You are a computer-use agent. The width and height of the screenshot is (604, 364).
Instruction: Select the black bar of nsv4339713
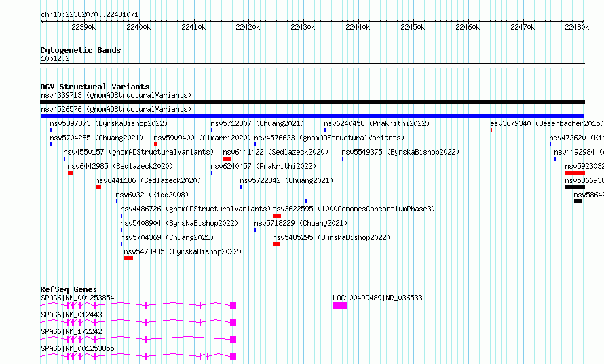pyautogui.click(x=312, y=102)
